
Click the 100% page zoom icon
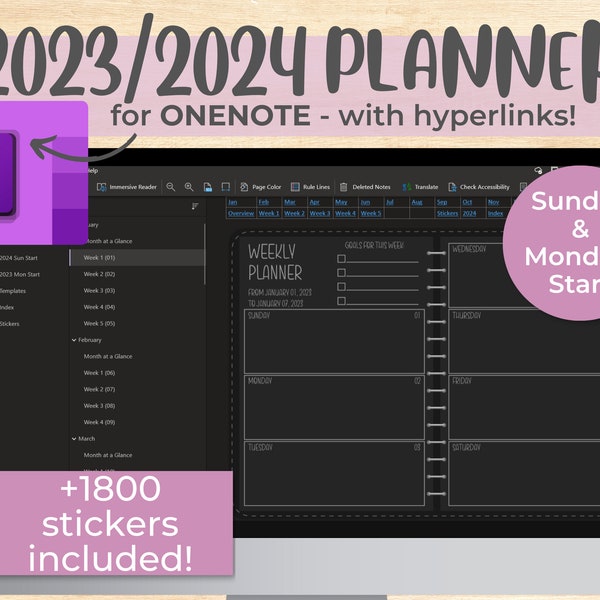(207, 187)
